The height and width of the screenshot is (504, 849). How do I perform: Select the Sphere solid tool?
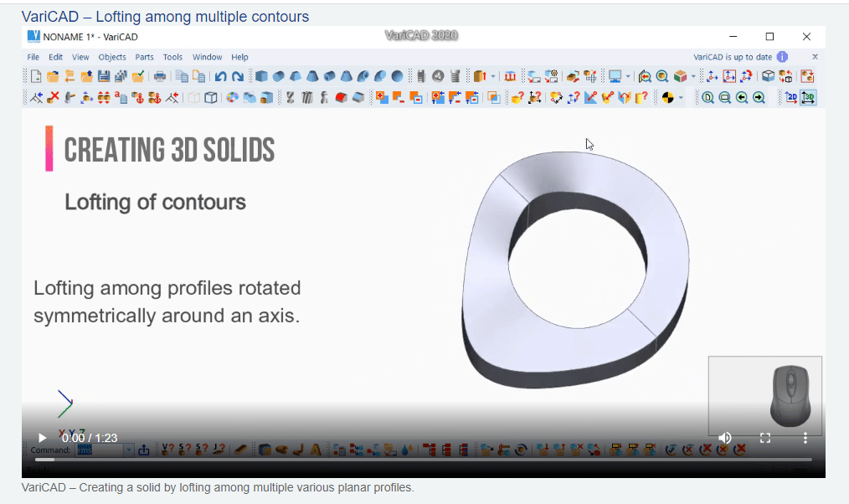pyautogui.click(x=398, y=76)
